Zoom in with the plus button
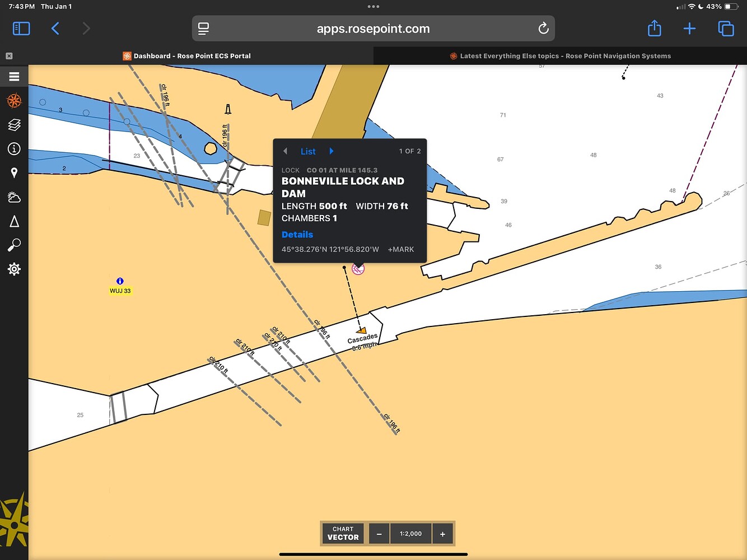This screenshot has width=747, height=560. pos(442,534)
